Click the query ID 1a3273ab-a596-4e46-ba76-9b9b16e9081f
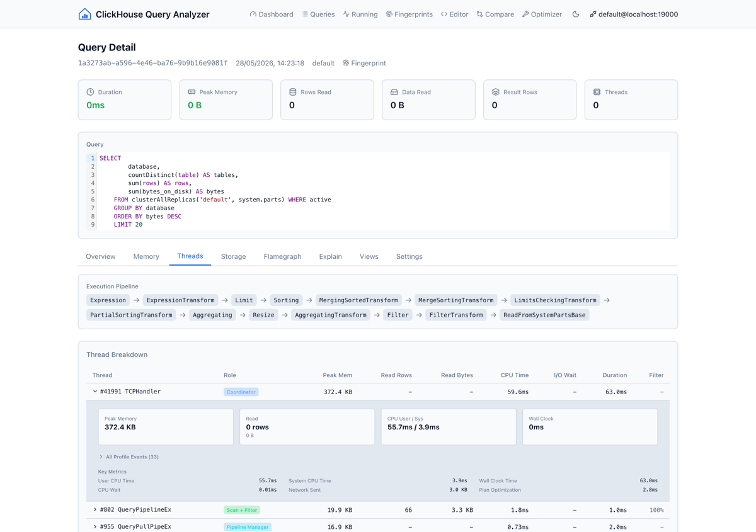756x532 pixels. click(152, 63)
